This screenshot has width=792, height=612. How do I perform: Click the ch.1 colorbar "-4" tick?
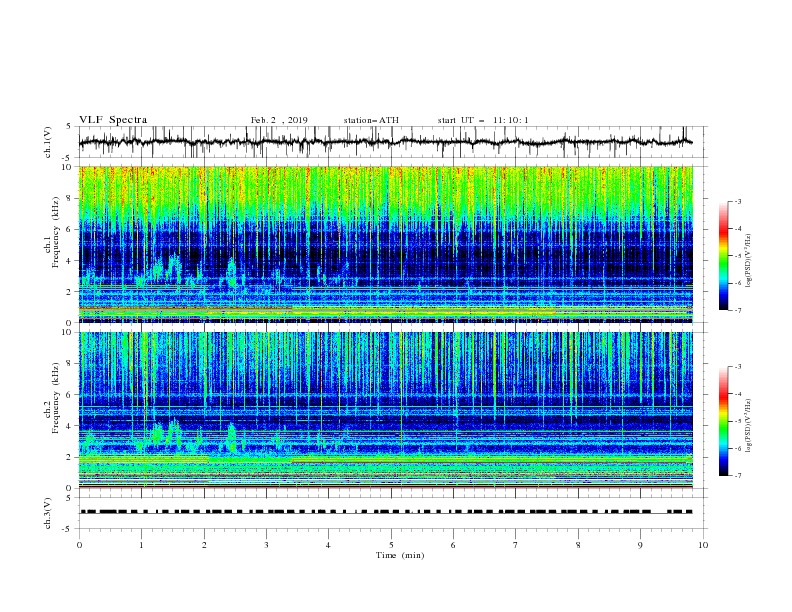click(737, 229)
